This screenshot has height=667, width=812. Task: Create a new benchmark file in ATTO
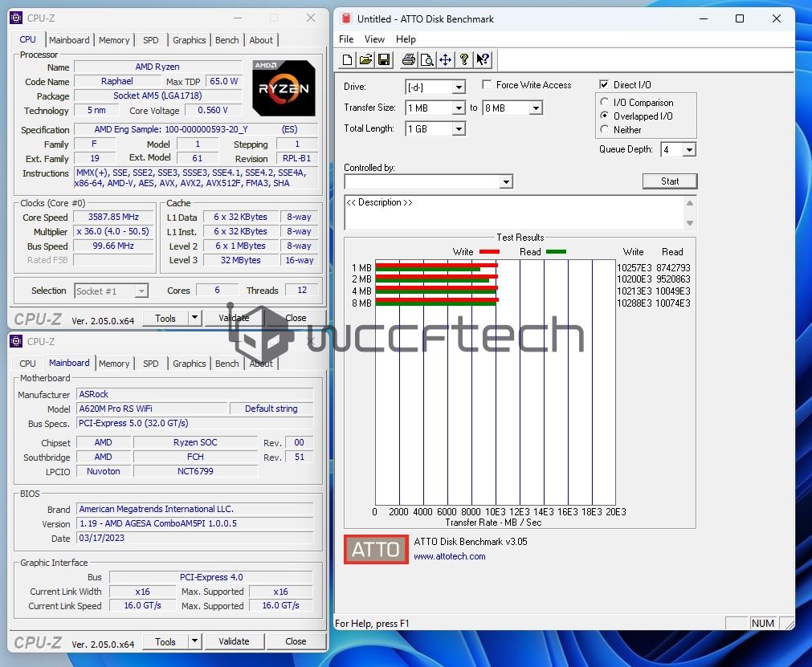click(x=347, y=59)
